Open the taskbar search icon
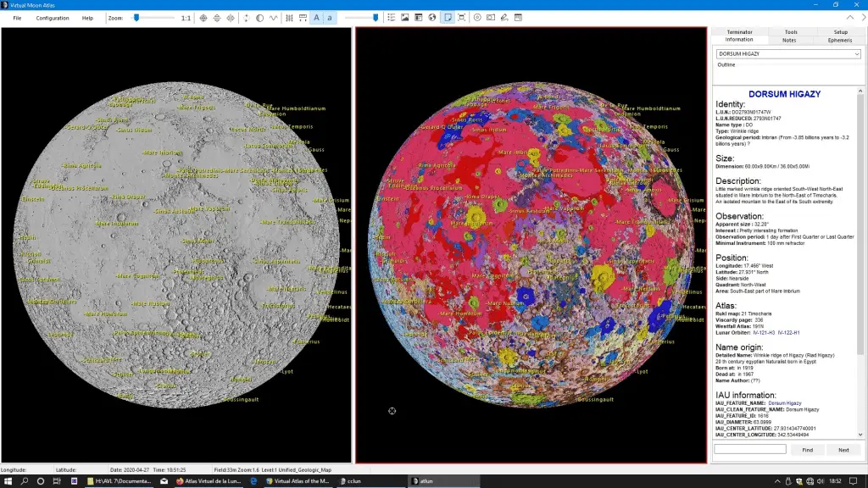The image size is (868, 488). point(25,481)
